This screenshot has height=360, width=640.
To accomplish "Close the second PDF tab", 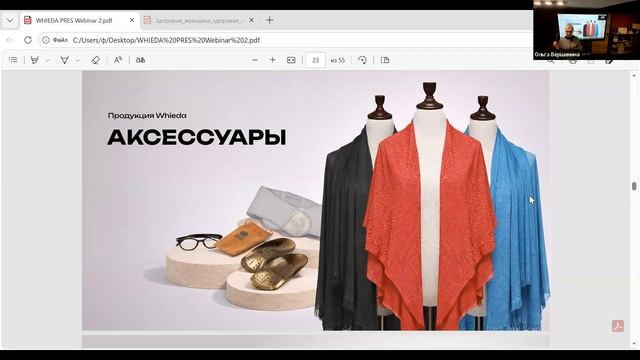I will (251, 20).
